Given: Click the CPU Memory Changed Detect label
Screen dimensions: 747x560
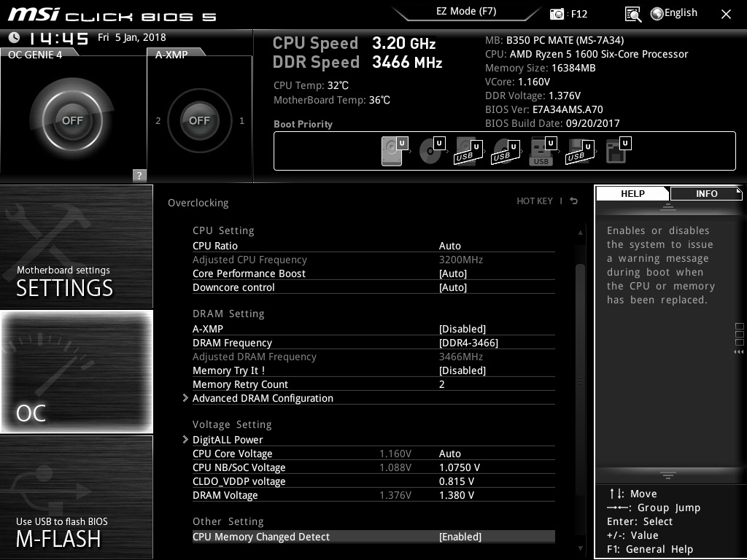Looking at the screenshot, I should [261, 537].
